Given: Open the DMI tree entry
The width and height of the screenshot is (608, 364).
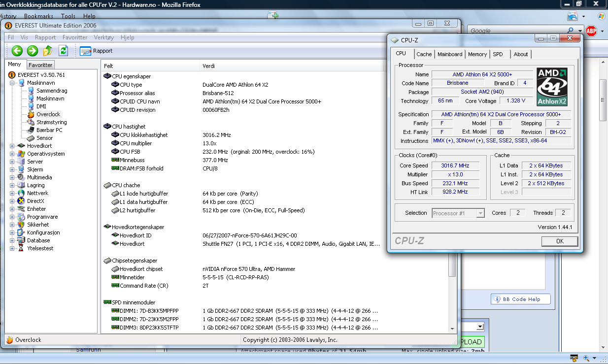Looking at the screenshot, I should pyautogui.click(x=41, y=106).
